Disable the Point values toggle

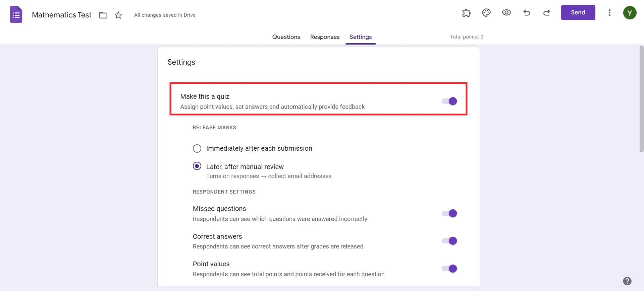[449, 268]
